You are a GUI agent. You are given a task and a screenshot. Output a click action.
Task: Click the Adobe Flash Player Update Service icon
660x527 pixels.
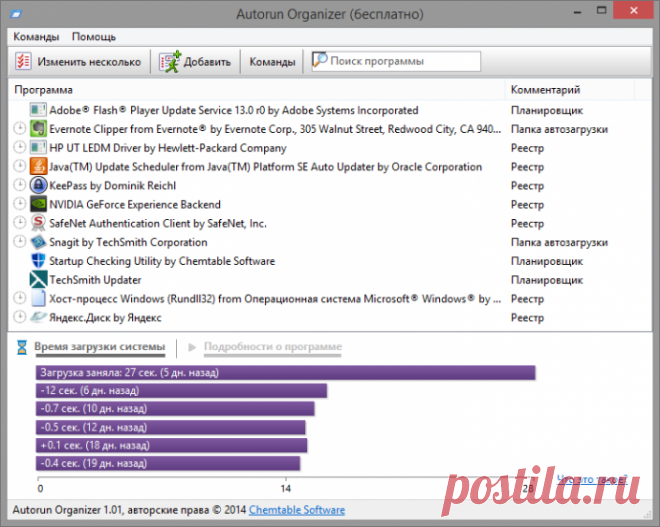[38, 110]
